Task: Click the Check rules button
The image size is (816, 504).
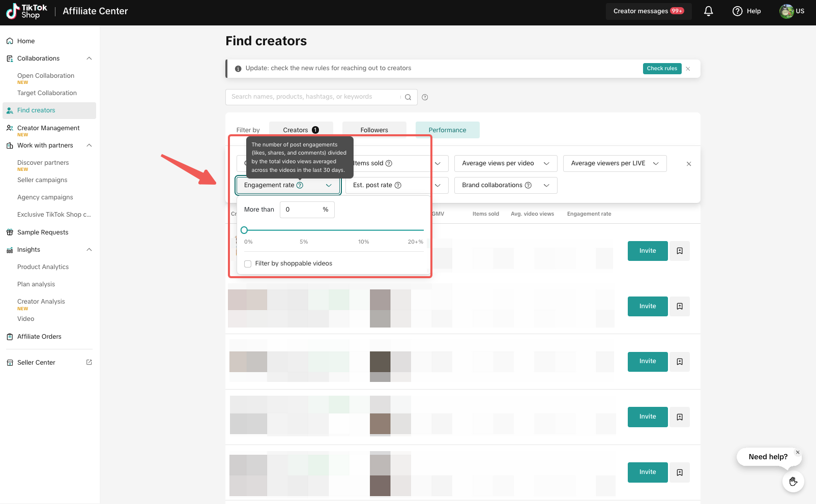Action: (662, 69)
